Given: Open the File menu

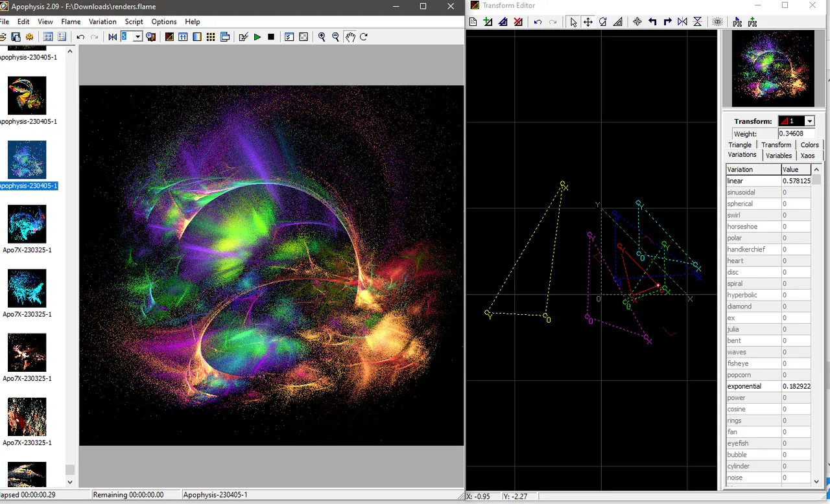Looking at the screenshot, I should click(5, 21).
